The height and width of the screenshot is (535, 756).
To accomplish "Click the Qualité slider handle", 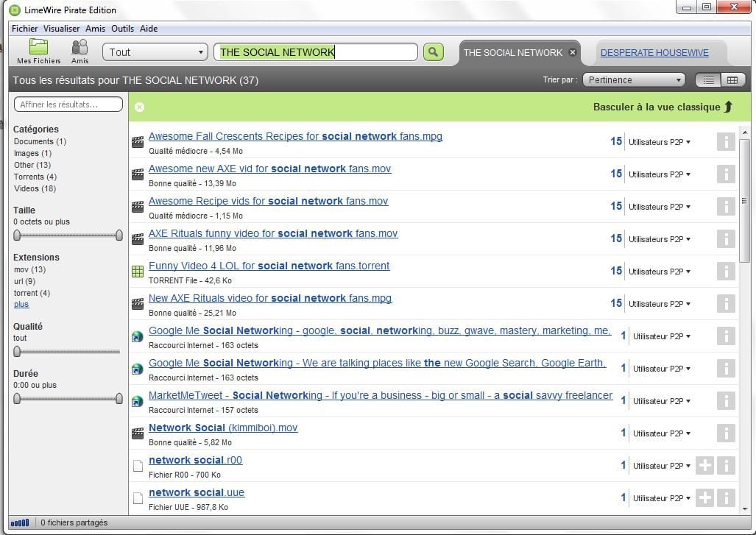I will coord(17,352).
